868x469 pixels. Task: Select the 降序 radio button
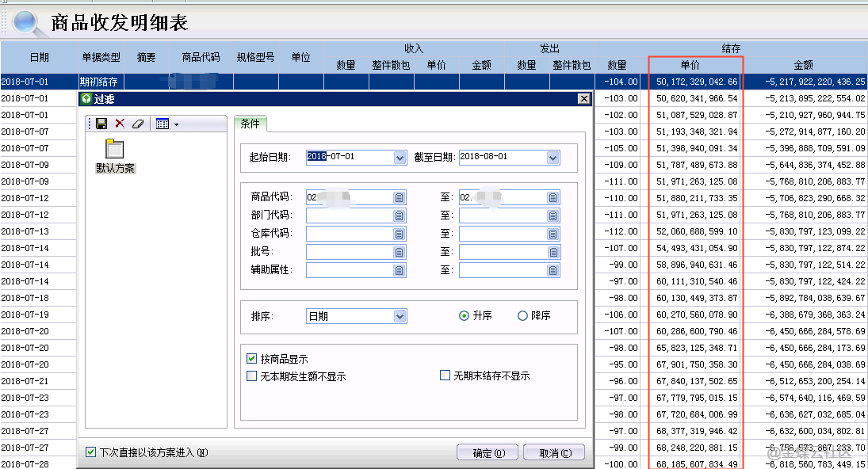point(522,316)
